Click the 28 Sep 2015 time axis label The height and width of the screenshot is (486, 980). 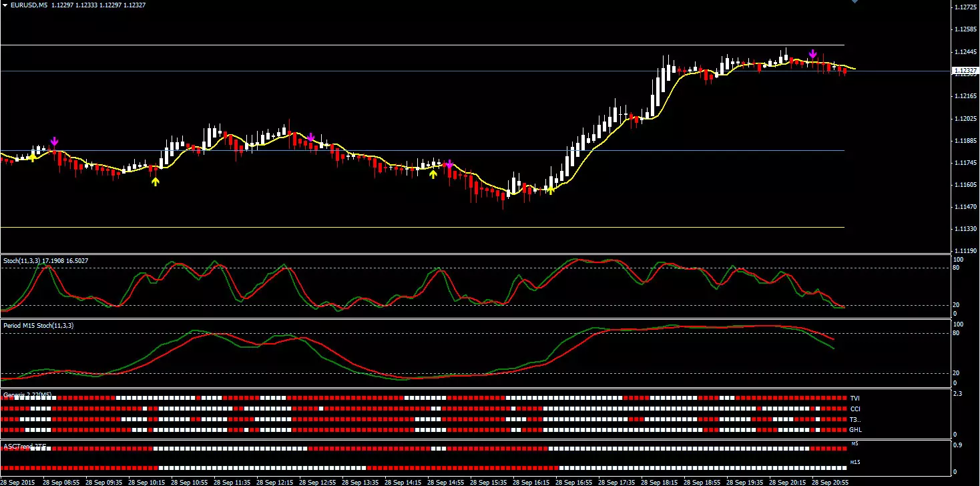18,481
